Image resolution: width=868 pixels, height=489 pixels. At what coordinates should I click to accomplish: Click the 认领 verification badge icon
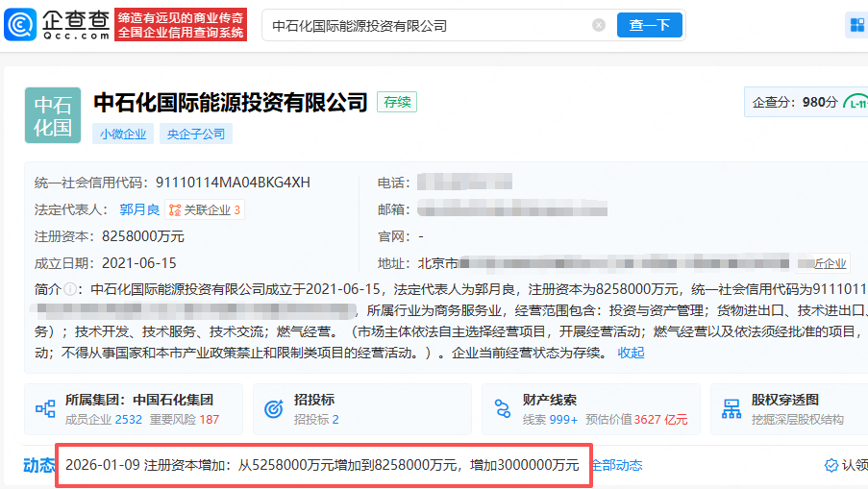(x=831, y=465)
